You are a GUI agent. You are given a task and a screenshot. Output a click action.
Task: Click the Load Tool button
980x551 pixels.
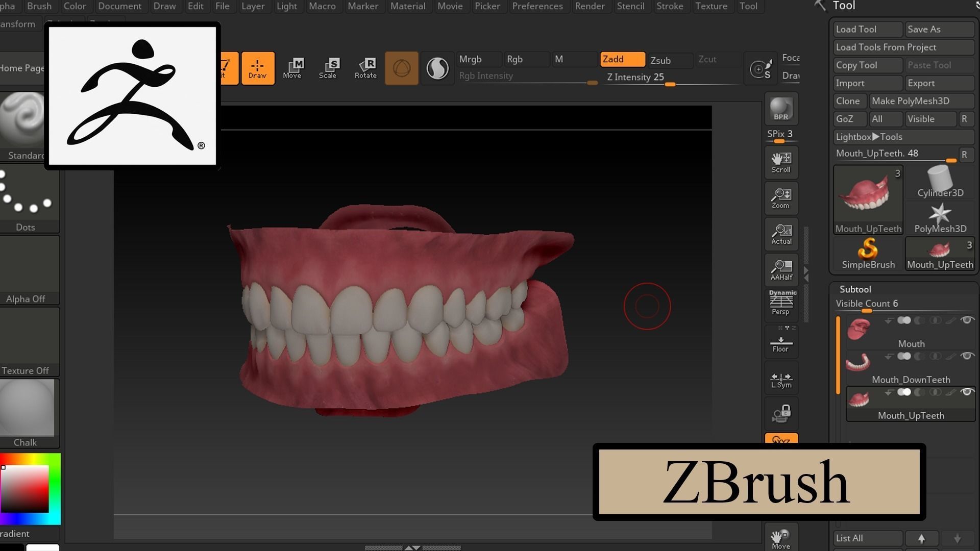click(868, 29)
